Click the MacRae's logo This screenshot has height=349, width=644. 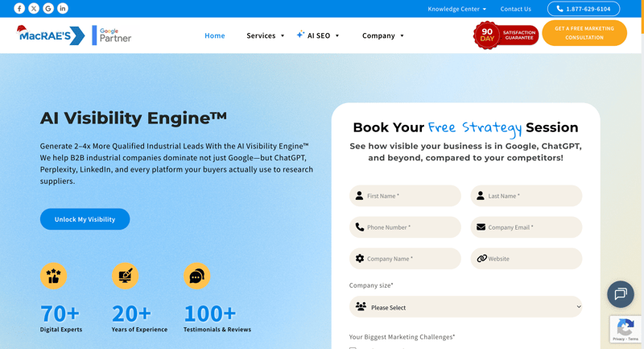[52, 35]
